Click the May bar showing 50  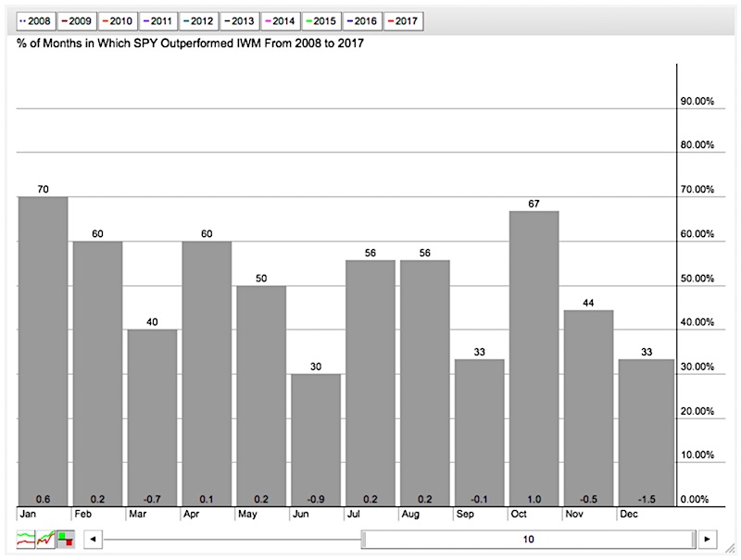pyautogui.click(x=261, y=395)
